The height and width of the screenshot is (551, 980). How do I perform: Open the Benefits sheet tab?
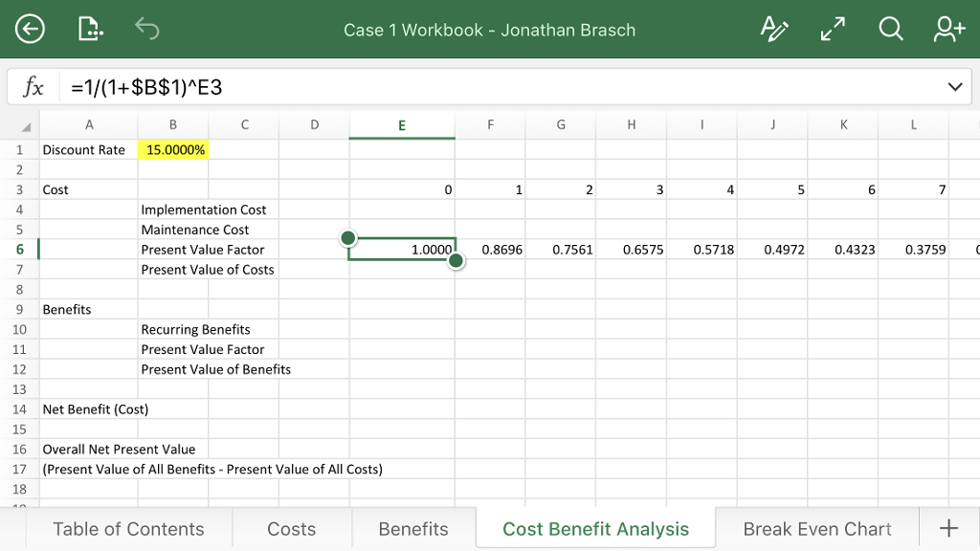click(x=412, y=528)
